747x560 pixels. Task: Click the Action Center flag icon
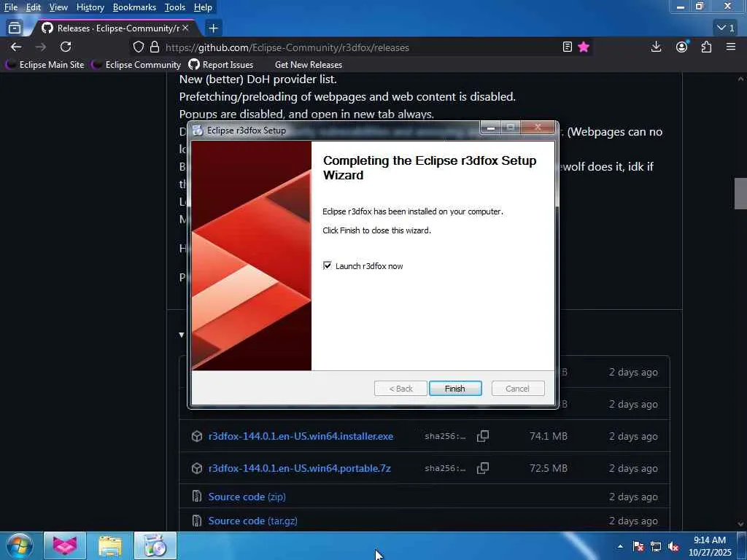[x=638, y=547]
